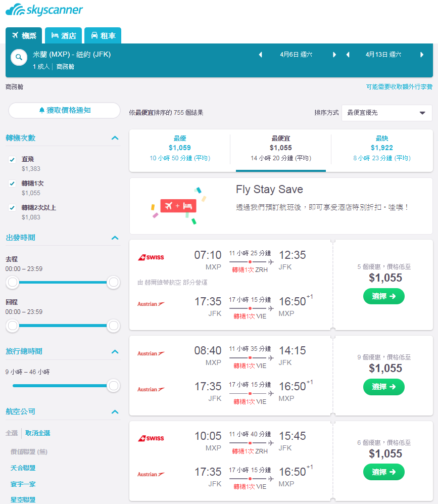Click 旅行總時間 slider handle
The width and height of the screenshot is (438, 504).
pos(113,385)
